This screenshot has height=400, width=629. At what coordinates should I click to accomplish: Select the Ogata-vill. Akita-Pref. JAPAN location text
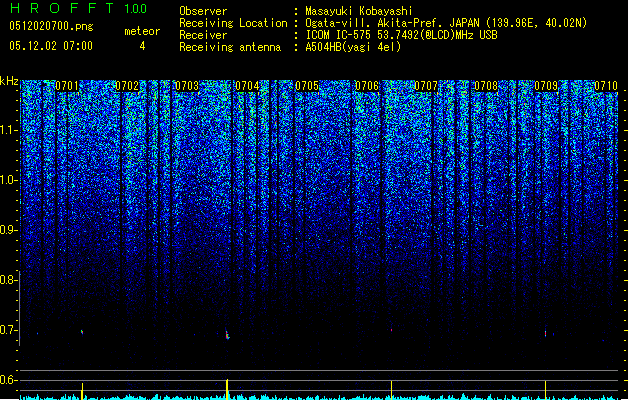(446, 23)
